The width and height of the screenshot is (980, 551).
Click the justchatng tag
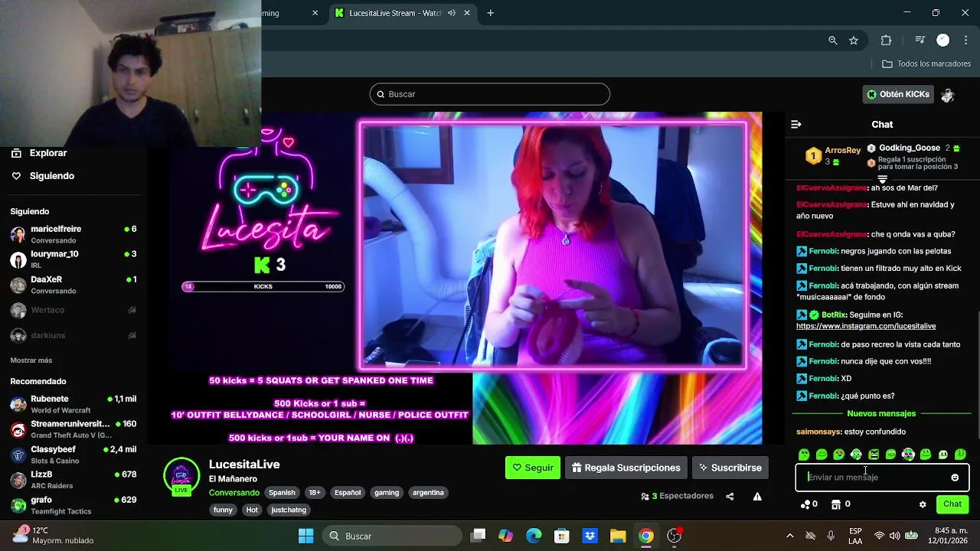click(289, 510)
